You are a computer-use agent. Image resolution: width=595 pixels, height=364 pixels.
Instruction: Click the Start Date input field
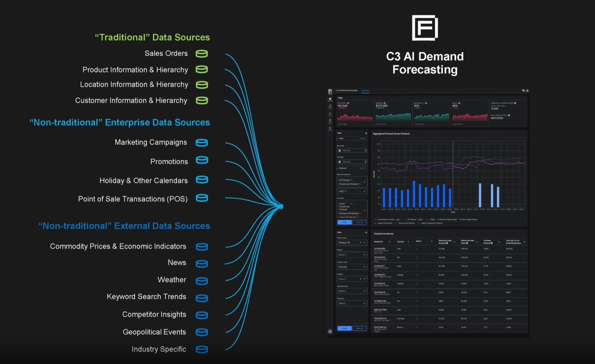point(352,150)
